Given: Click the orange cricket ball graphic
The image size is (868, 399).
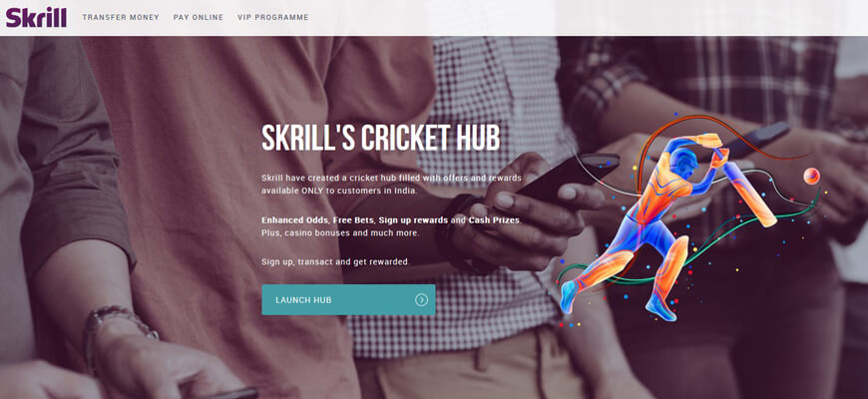Looking at the screenshot, I should 811,176.
